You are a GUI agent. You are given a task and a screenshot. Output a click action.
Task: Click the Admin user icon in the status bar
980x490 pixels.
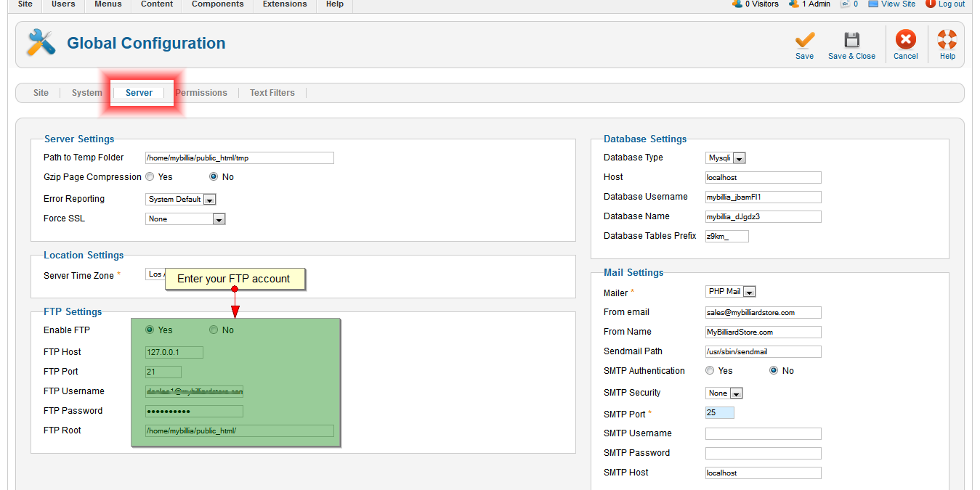point(794,4)
